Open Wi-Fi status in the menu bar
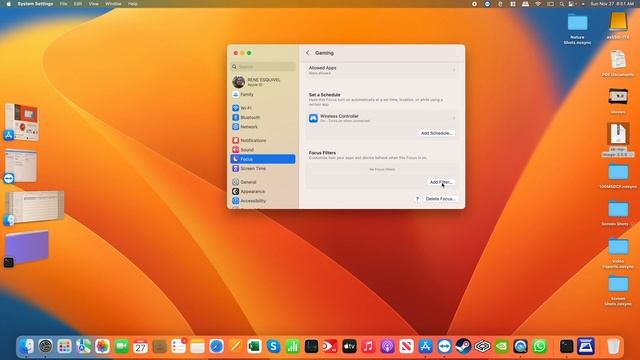Image resolution: width=640 pixels, height=360 pixels. coord(538,4)
